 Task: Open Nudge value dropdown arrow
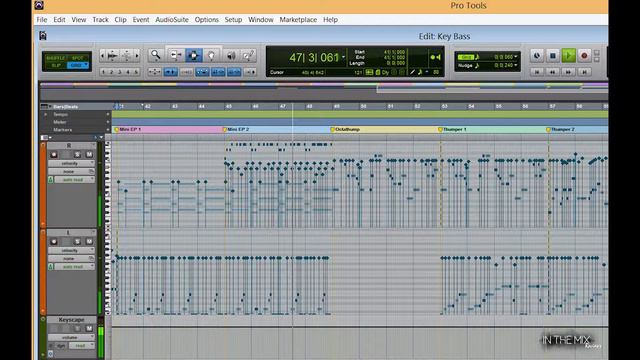pos(516,65)
